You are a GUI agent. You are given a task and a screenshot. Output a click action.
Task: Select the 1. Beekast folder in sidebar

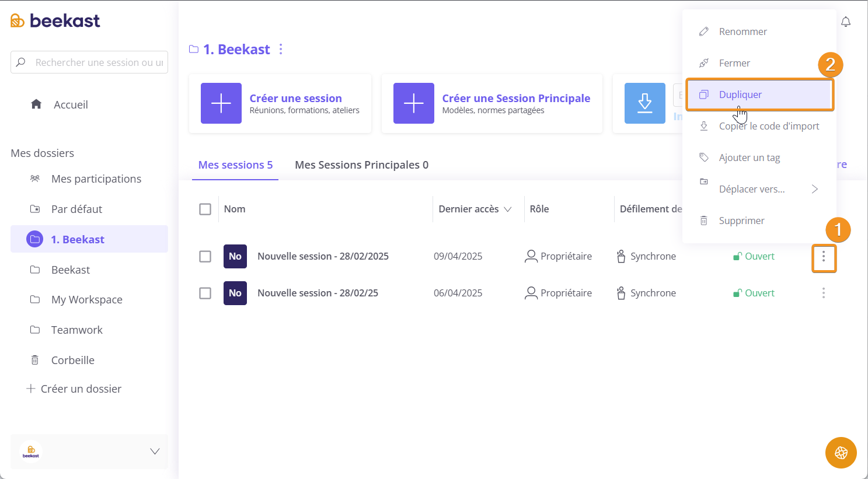pyautogui.click(x=89, y=239)
